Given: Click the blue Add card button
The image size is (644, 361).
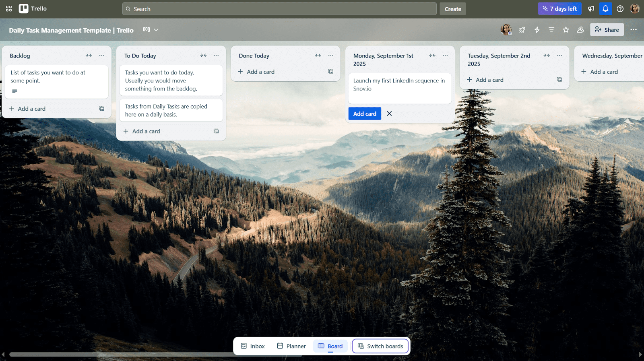Looking at the screenshot, I should pyautogui.click(x=365, y=114).
